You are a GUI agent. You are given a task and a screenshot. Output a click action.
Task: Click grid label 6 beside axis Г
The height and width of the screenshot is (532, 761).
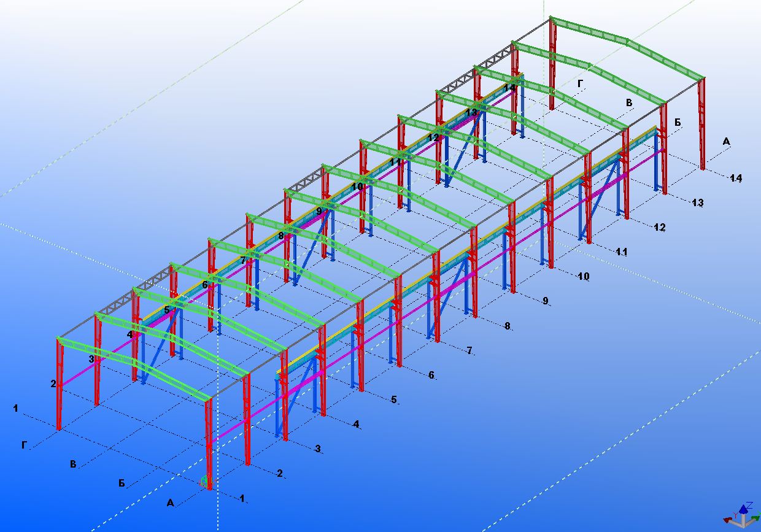(x=205, y=285)
